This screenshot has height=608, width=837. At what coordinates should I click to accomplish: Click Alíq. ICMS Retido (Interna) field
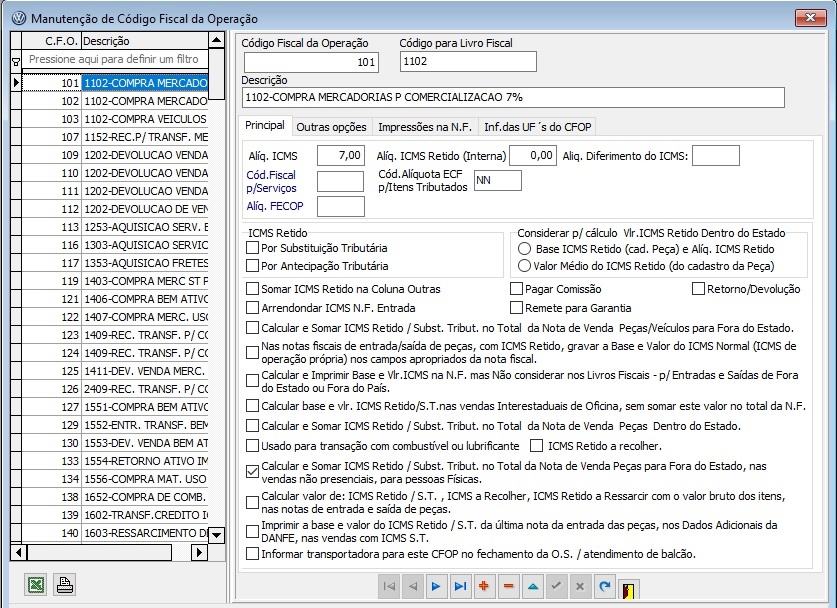tap(533, 155)
